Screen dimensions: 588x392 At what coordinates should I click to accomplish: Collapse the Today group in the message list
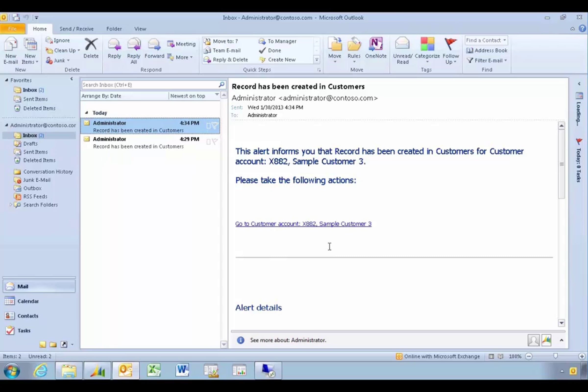coord(86,113)
